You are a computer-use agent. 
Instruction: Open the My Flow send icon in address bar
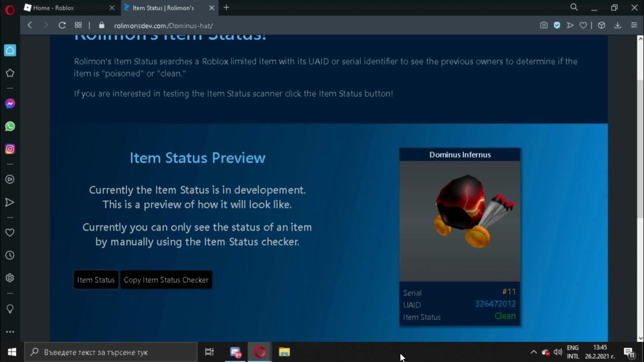tap(570, 25)
